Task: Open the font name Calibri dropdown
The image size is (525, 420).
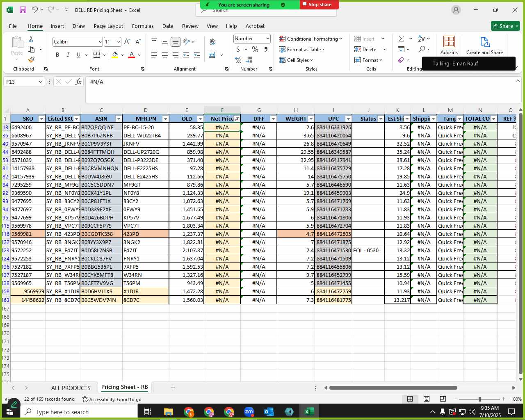Action: (x=100, y=42)
